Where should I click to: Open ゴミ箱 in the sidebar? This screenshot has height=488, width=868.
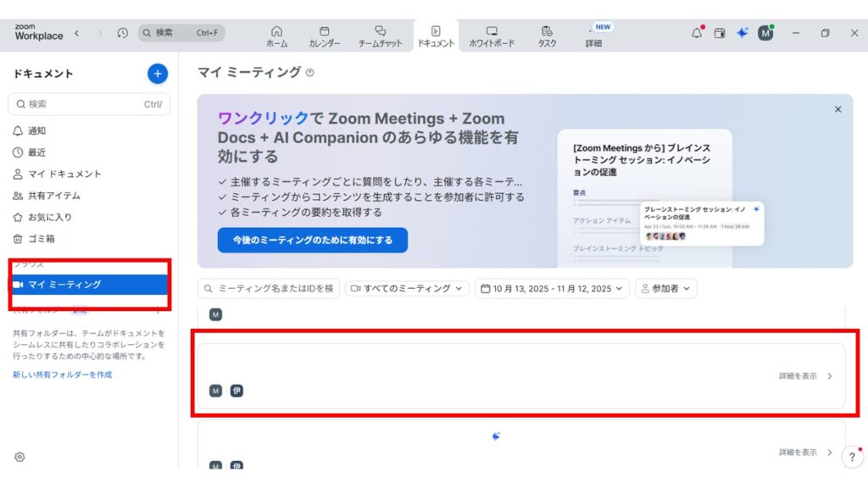tap(41, 239)
